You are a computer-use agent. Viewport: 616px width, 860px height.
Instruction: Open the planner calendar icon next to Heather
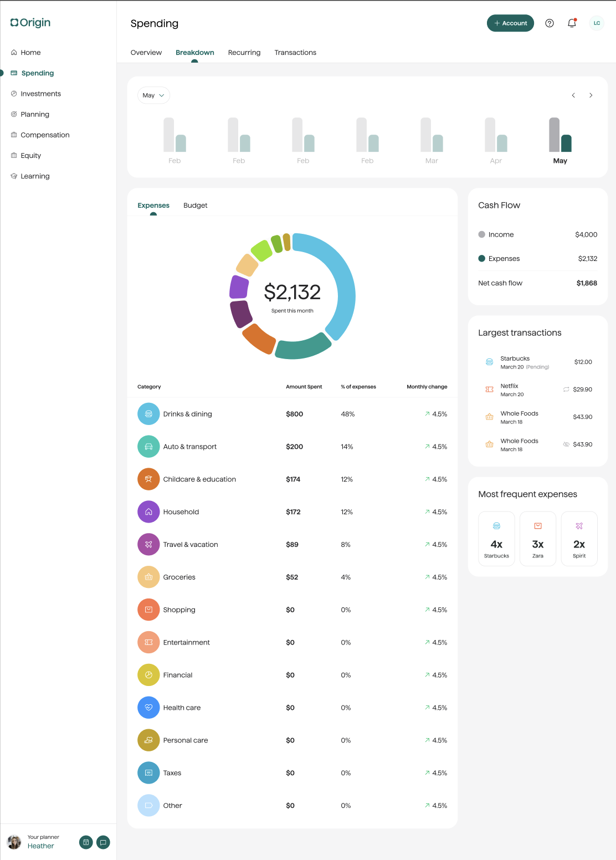[86, 842]
